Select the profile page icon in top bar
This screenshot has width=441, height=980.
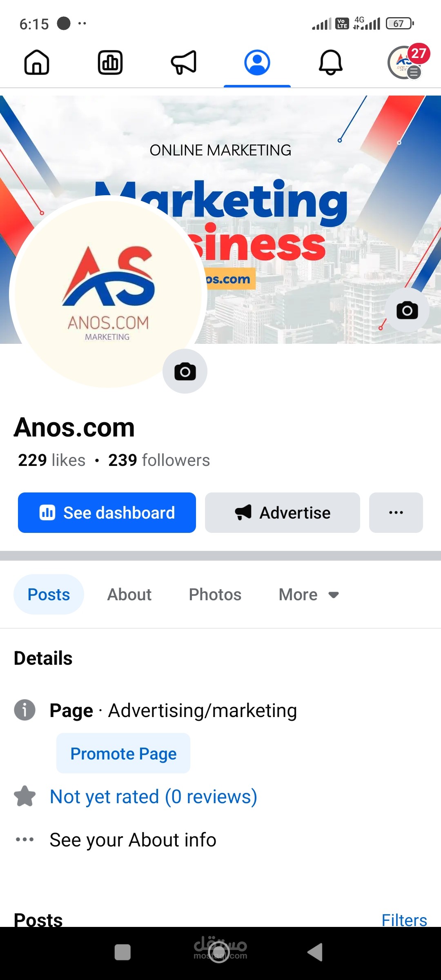click(257, 62)
